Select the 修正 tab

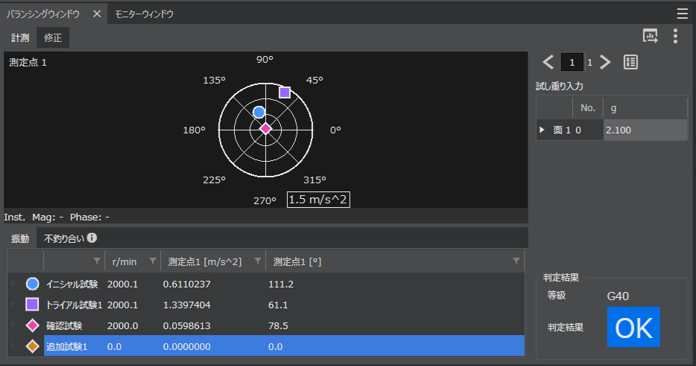(x=53, y=38)
